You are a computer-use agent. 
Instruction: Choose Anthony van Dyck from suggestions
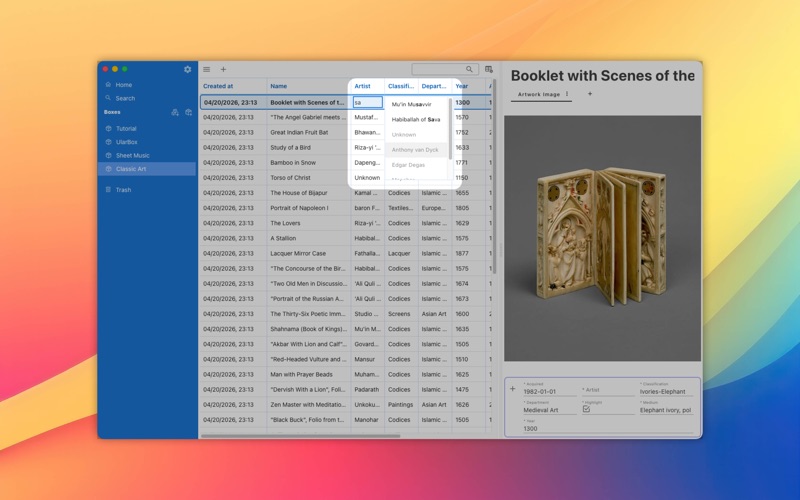pos(417,150)
